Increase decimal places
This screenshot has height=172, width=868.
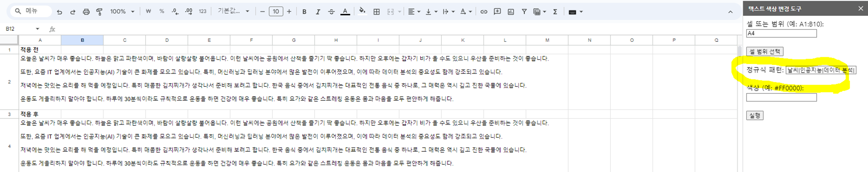189,12
